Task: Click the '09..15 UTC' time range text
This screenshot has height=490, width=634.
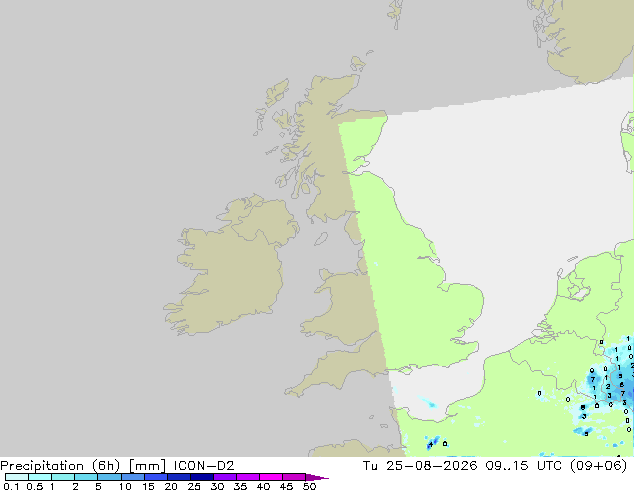Action: tap(524, 466)
